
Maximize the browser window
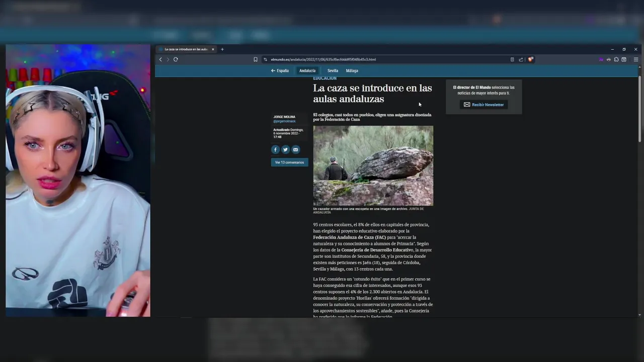coord(624,49)
